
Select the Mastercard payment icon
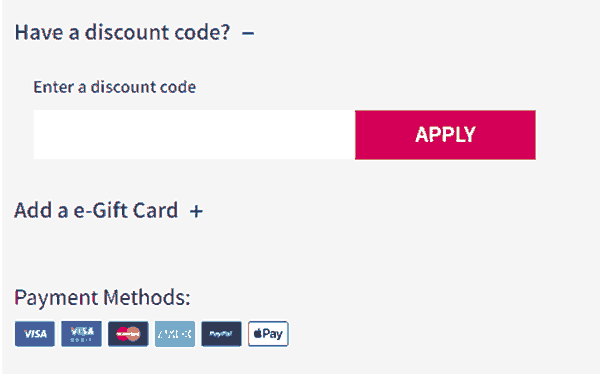[128, 334]
